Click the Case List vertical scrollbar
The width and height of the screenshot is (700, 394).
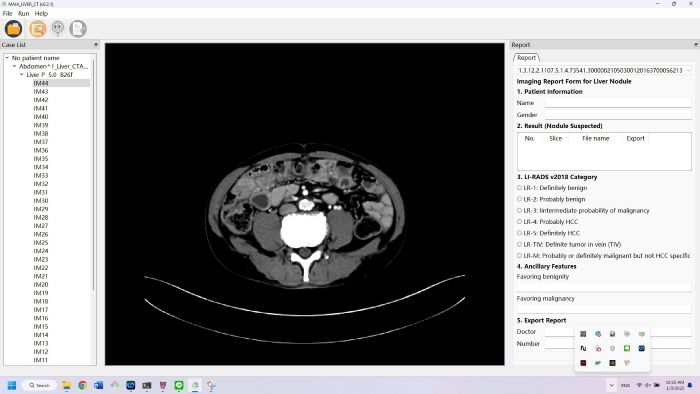[x=94, y=174]
